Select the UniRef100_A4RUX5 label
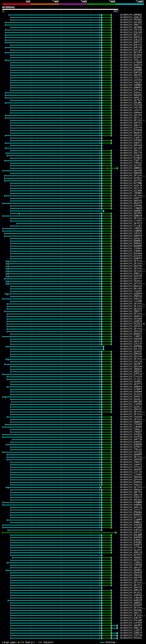The image size is (146, 644). point(131,601)
